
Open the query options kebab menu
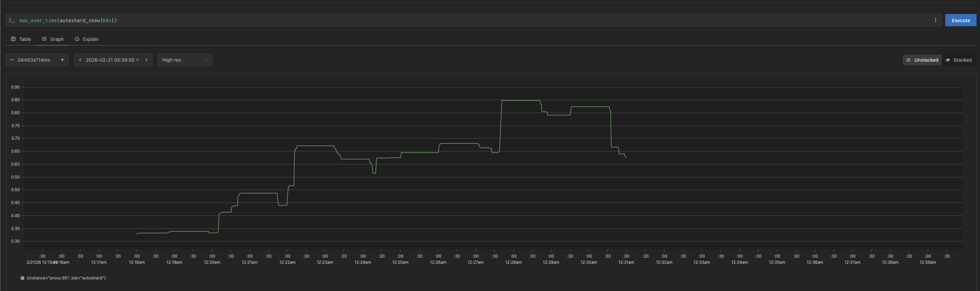click(x=935, y=20)
